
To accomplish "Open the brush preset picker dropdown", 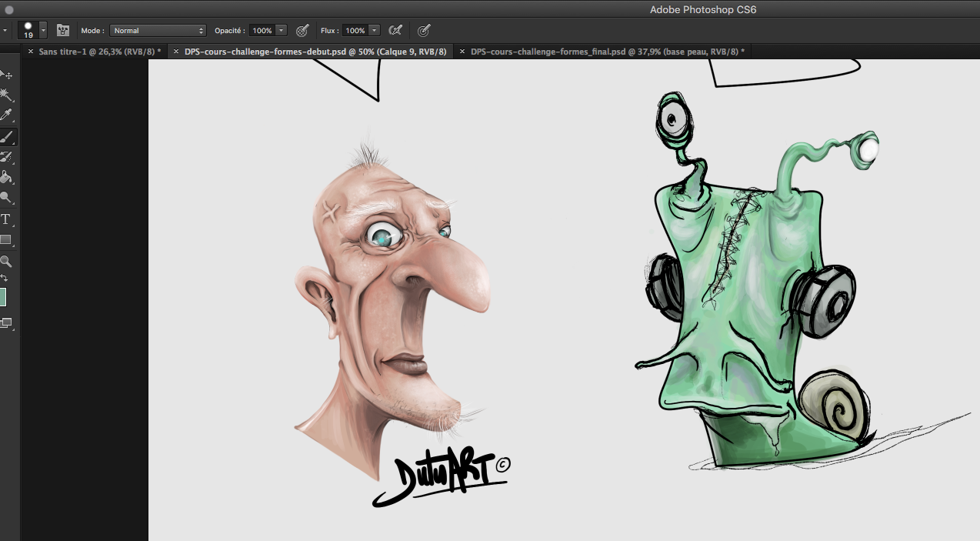I will pos(43,31).
